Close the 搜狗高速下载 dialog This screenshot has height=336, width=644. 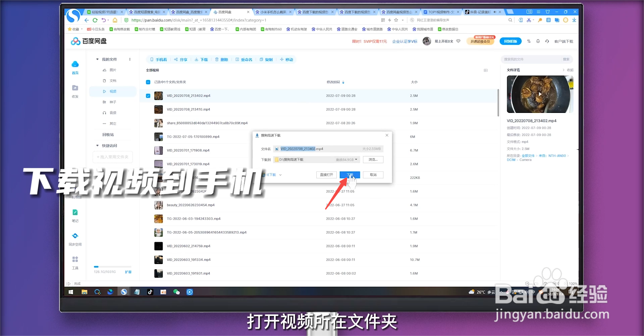387,135
